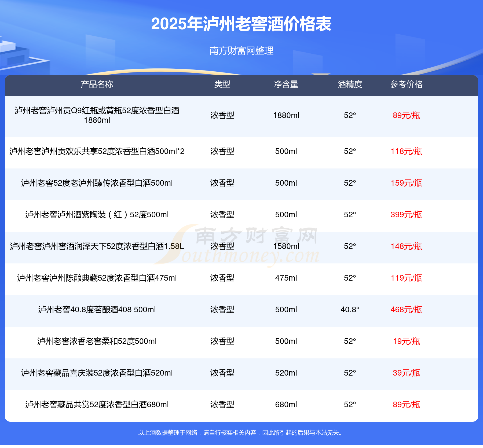Click price 148元/瓶
The height and width of the screenshot is (448, 483).
click(x=407, y=246)
